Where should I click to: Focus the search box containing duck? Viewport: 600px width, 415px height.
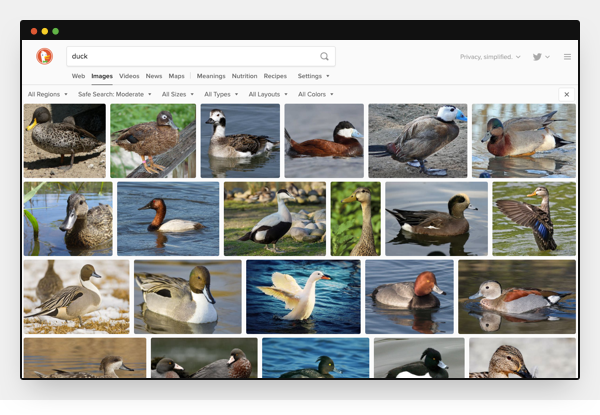(x=201, y=56)
